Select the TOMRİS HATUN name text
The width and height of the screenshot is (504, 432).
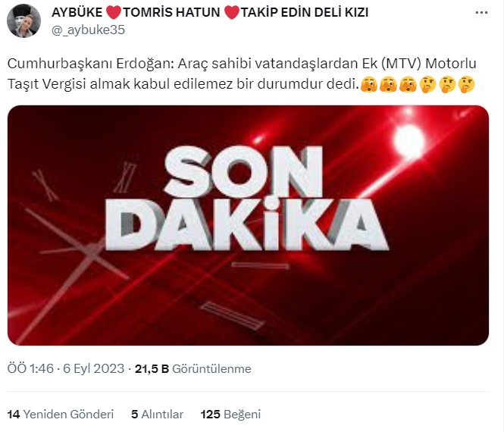(171, 13)
